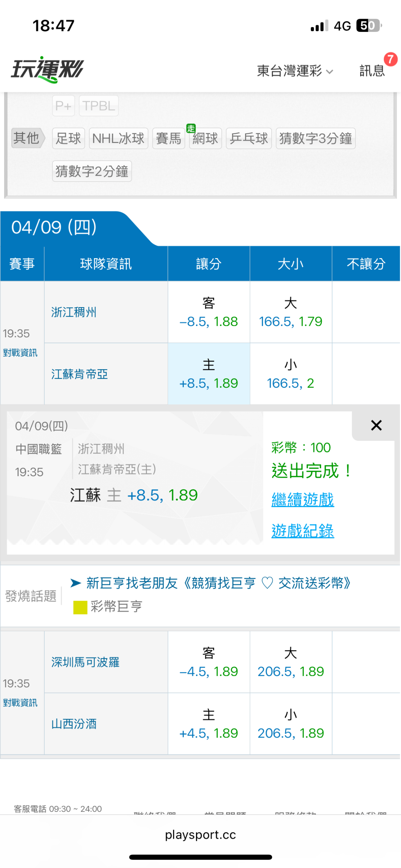The image size is (401, 868).
Task: Select 網球 with live badge
Action: point(205,139)
